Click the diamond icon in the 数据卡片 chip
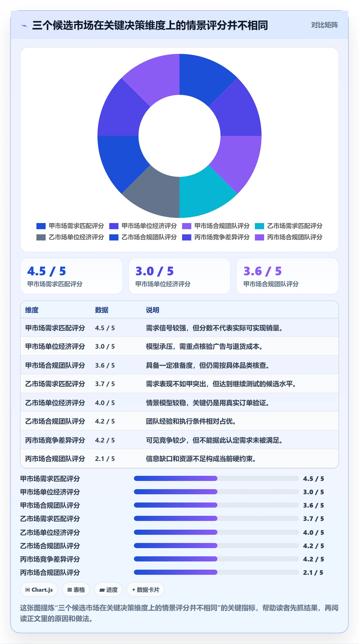 click(x=134, y=590)
